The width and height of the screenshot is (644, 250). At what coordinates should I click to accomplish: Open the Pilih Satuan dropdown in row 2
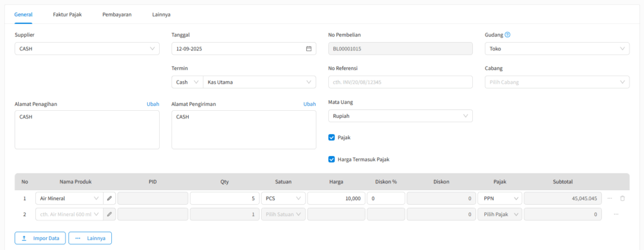(283, 214)
